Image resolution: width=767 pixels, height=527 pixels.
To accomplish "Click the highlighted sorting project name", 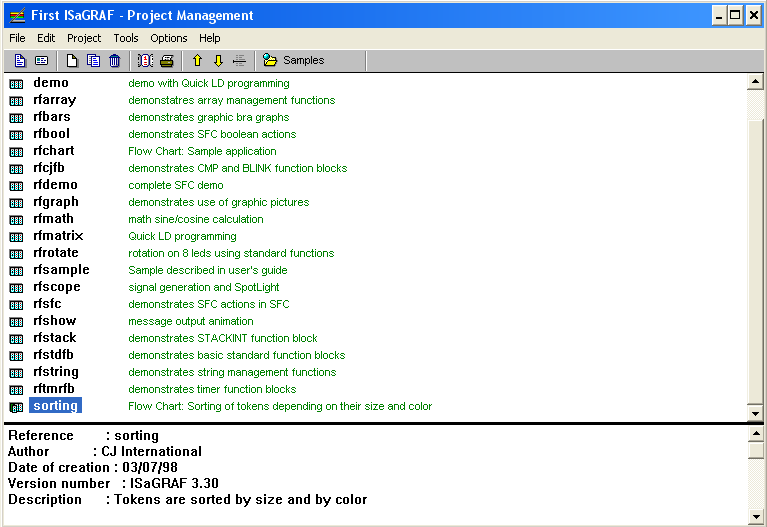I will point(55,406).
